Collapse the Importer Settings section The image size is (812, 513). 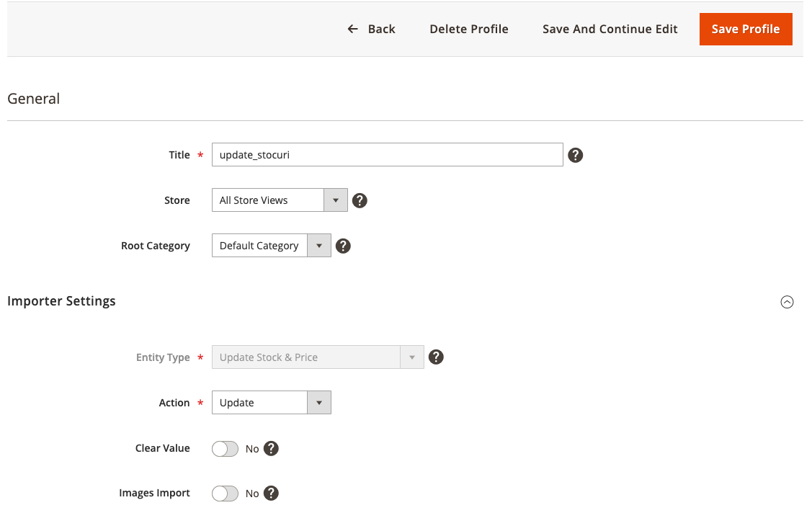[787, 302]
